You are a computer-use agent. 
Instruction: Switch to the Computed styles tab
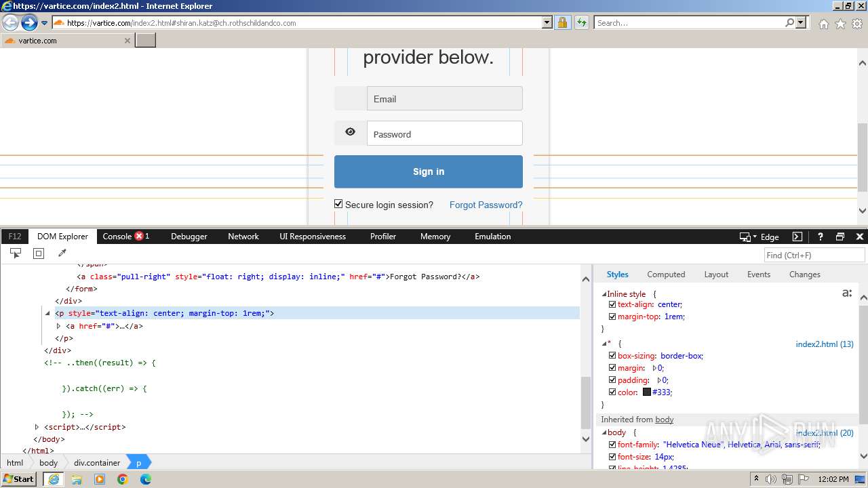[666, 274]
